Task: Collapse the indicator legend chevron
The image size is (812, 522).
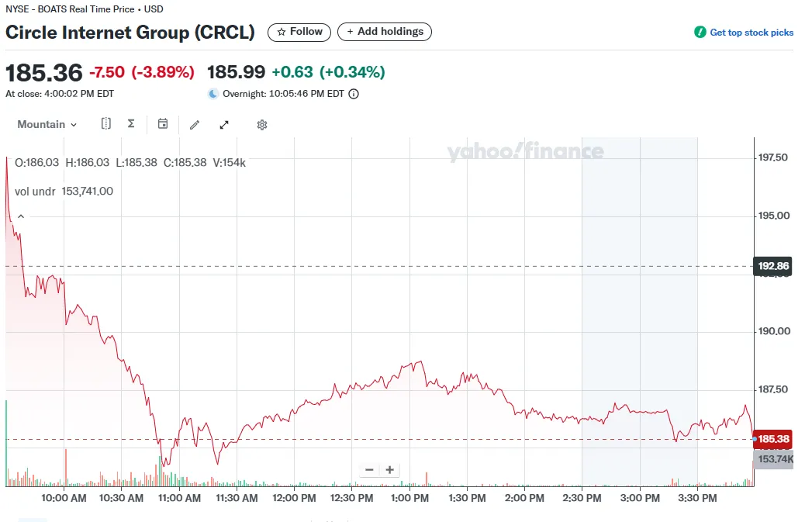Action: 21,216
